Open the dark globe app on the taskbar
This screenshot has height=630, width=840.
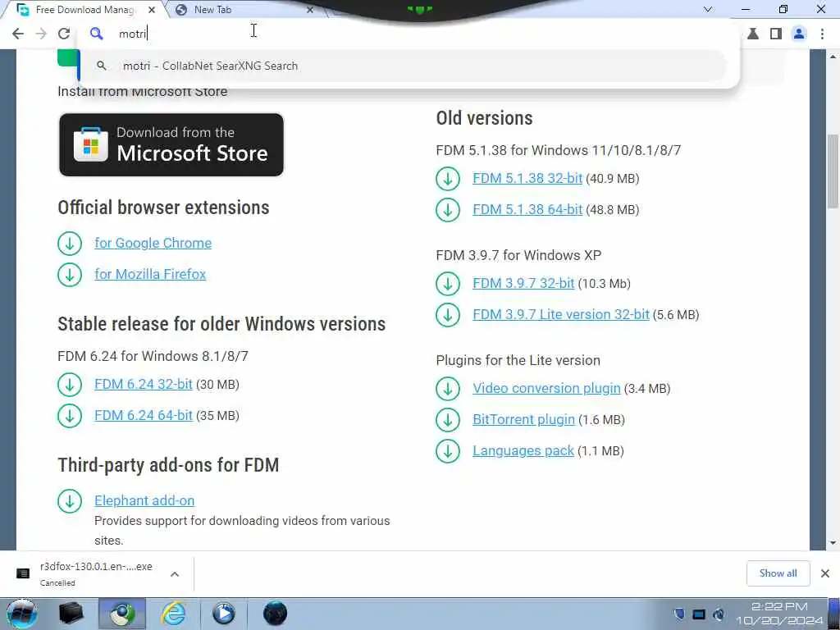pos(276,614)
